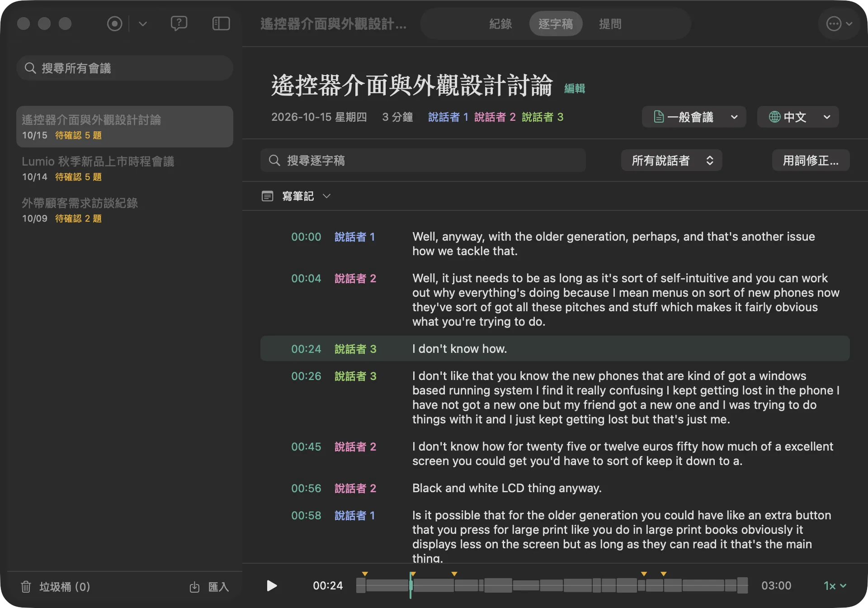
Task: Click the note icon beside 寫筆記
Action: tap(268, 196)
